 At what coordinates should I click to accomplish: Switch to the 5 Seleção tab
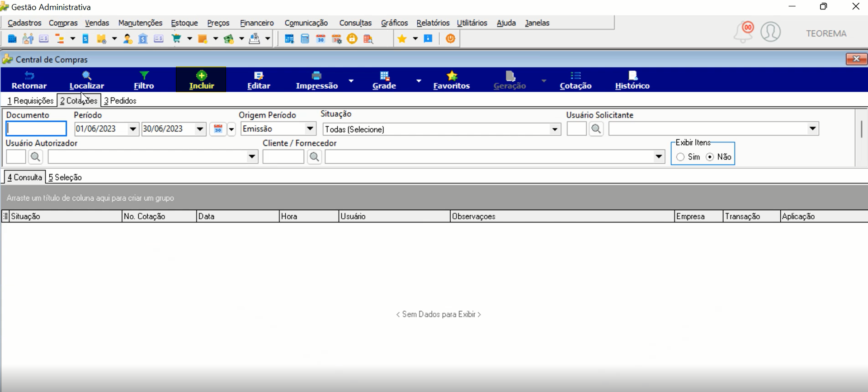point(65,177)
